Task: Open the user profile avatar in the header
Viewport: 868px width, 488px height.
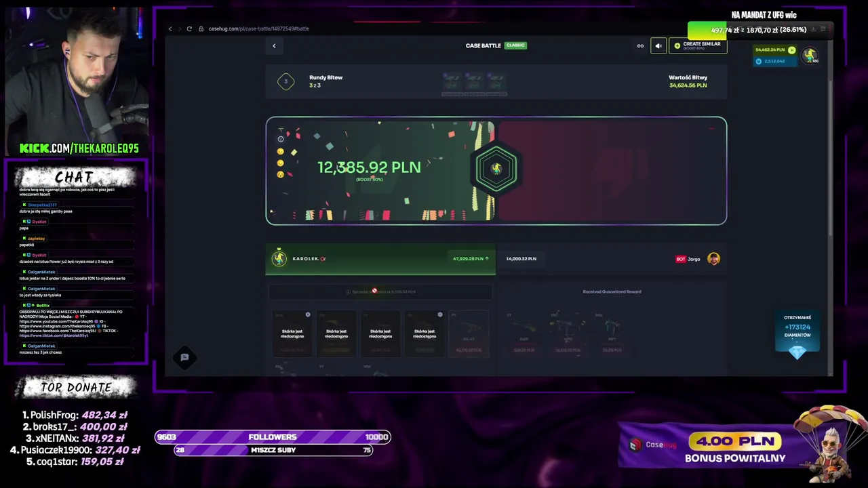Action: pos(809,56)
